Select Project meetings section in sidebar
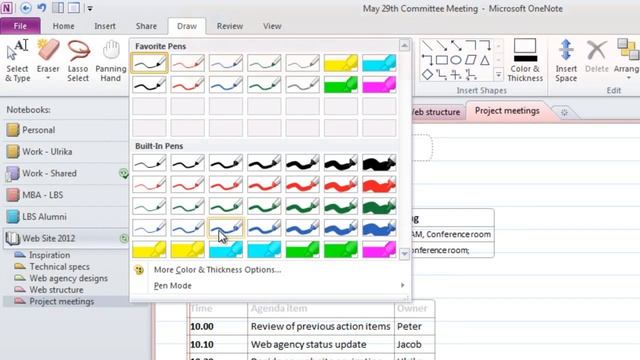The image size is (640, 360). [61, 302]
